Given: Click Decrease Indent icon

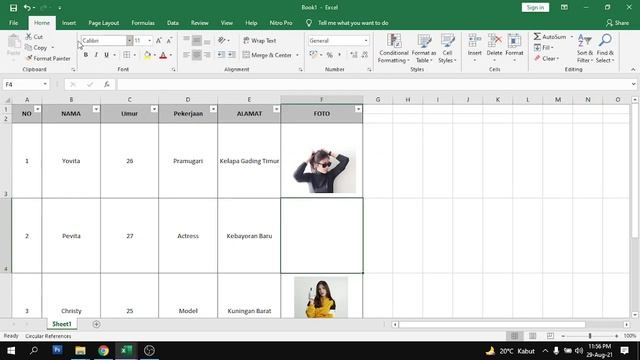Looking at the screenshot, I should click(x=221, y=55).
